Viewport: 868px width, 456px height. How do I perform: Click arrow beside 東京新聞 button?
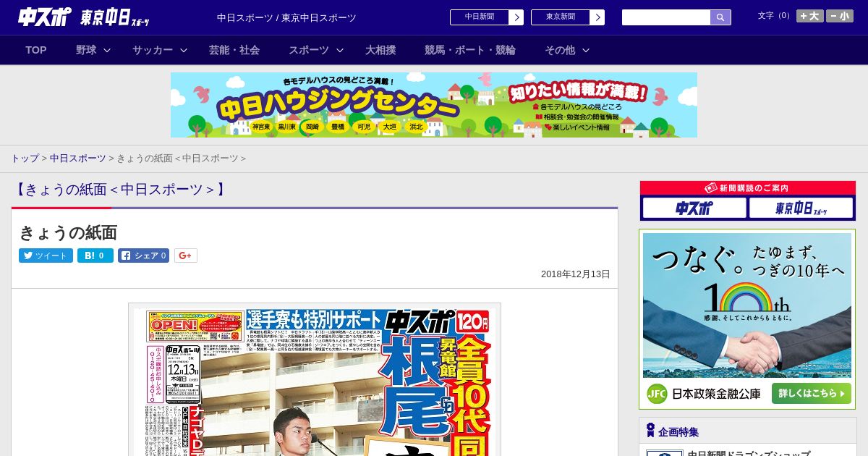[597, 17]
